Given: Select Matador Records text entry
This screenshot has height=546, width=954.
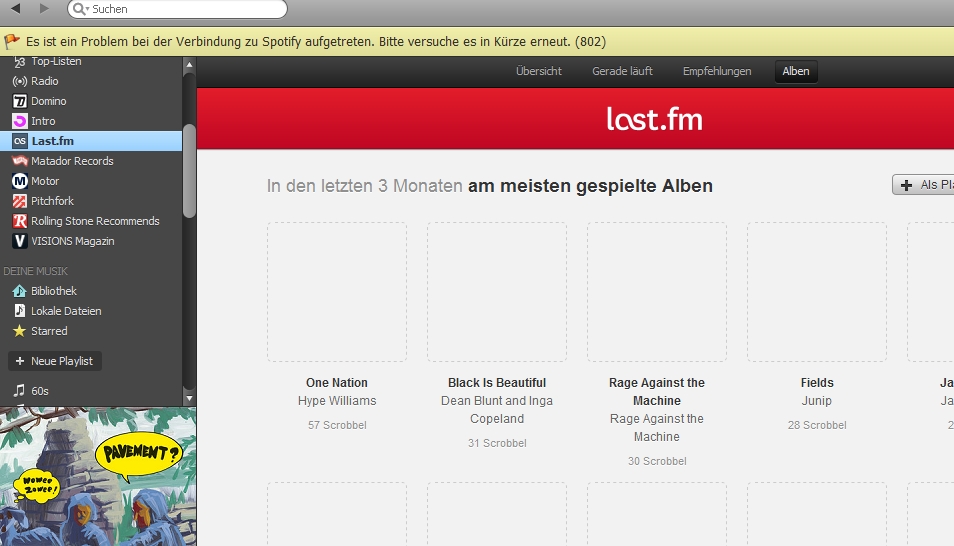Looking at the screenshot, I should (72, 161).
